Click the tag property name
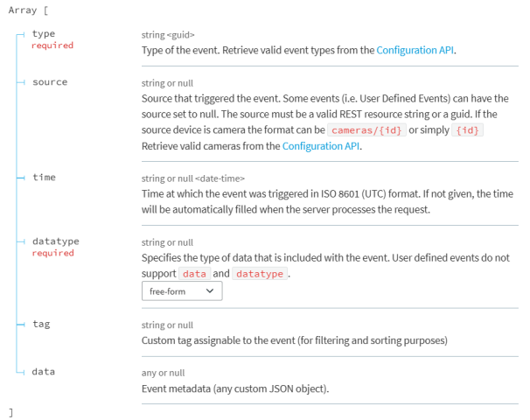 pyautogui.click(x=40, y=324)
